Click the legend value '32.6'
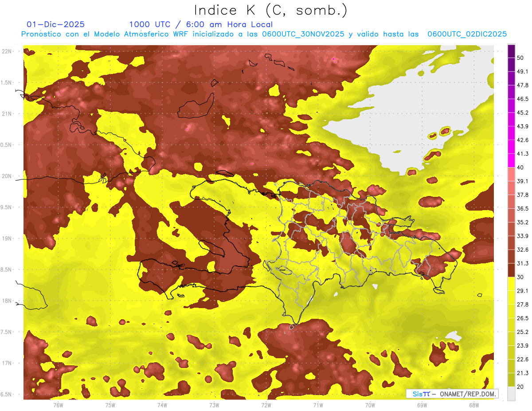 tap(523, 250)
